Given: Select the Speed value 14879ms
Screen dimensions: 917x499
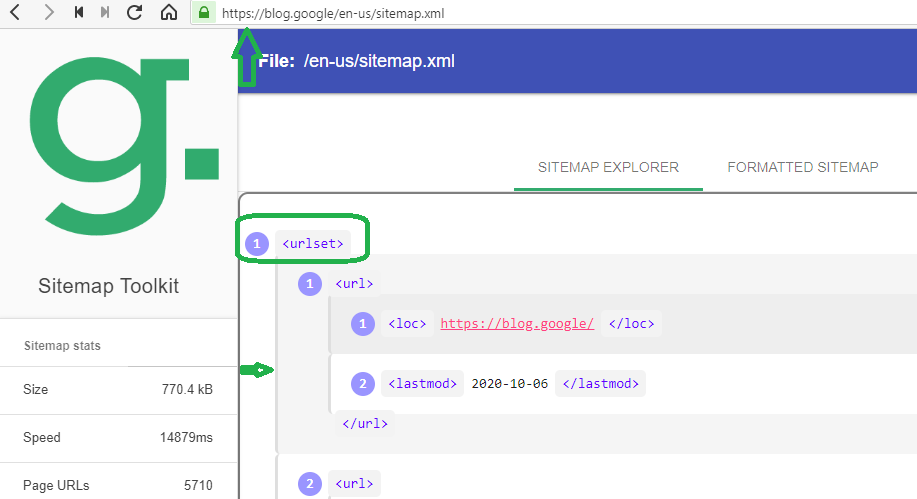Looking at the screenshot, I should 186,438.
